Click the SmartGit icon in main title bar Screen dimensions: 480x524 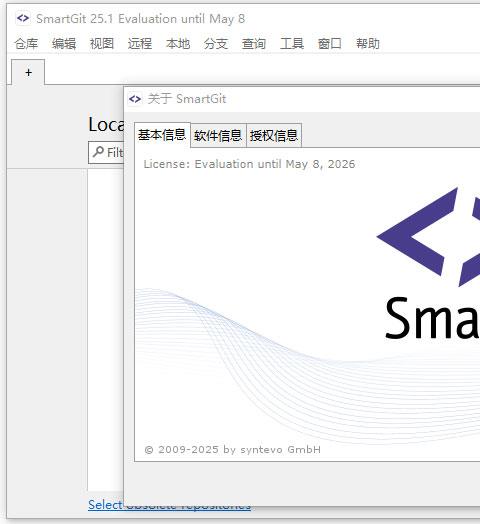[x=23, y=18]
